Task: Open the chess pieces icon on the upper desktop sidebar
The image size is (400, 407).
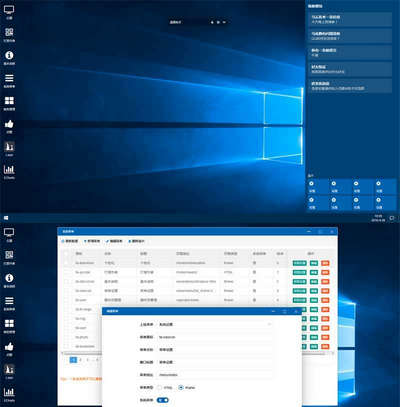Action: pos(9,147)
